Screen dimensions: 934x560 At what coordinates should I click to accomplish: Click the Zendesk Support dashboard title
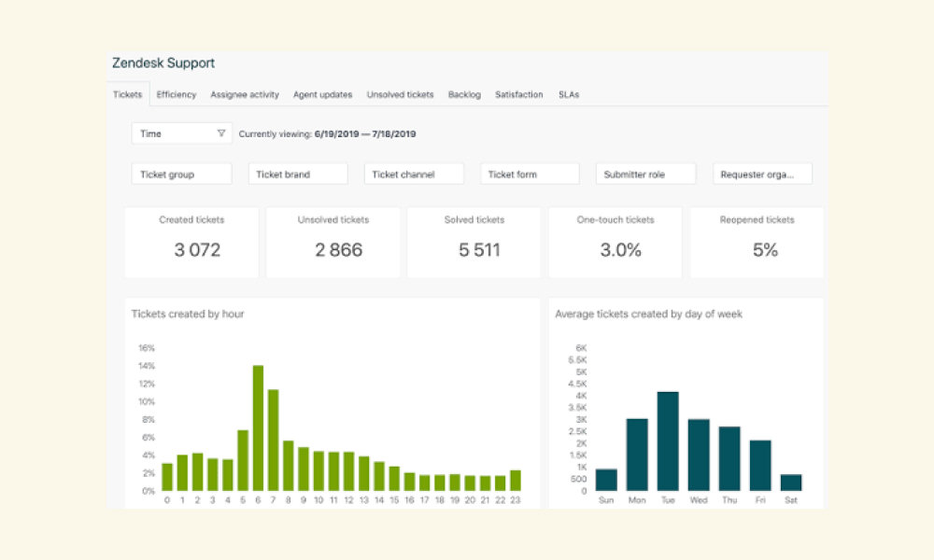click(x=163, y=63)
